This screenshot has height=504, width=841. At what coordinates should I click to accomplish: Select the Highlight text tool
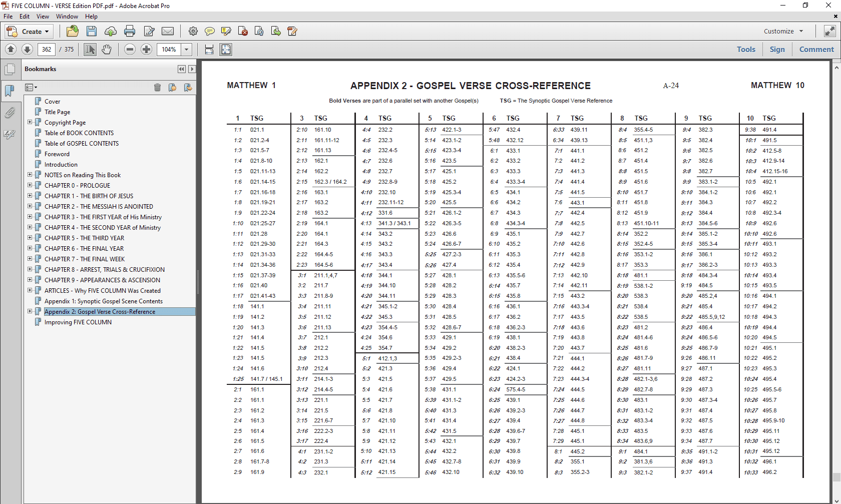[226, 31]
